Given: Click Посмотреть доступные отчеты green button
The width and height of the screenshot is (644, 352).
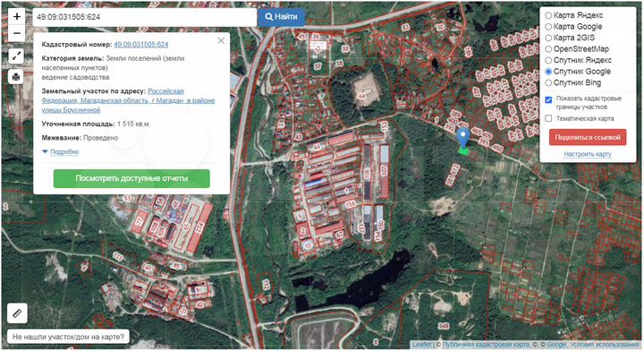Looking at the screenshot, I should click(x=131, y=178).
